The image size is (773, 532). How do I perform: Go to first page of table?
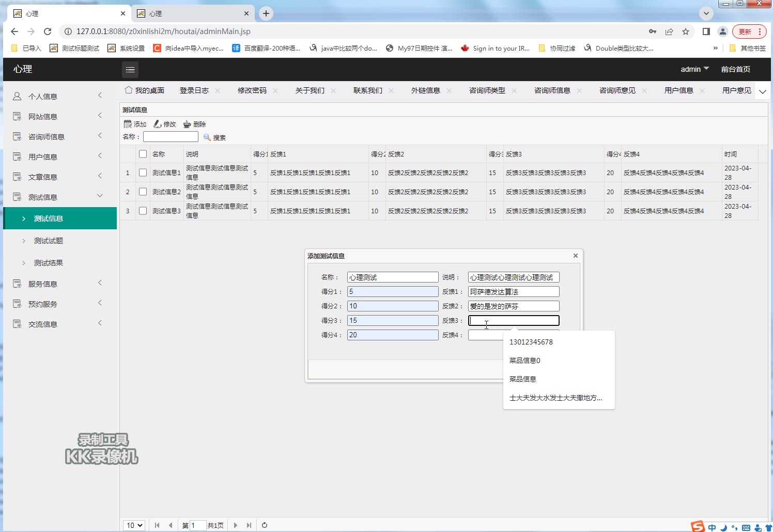tap(157, 525)
